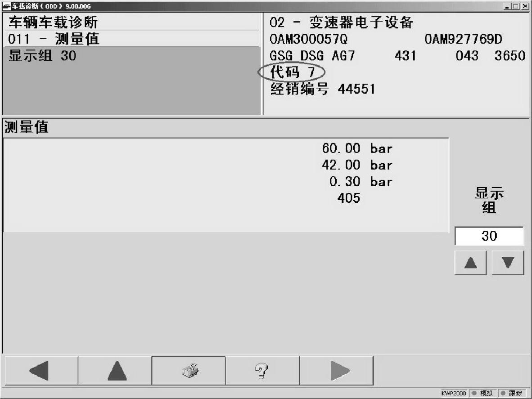Click the value 043 in the header
532x399 pixels.
[467, 56]
